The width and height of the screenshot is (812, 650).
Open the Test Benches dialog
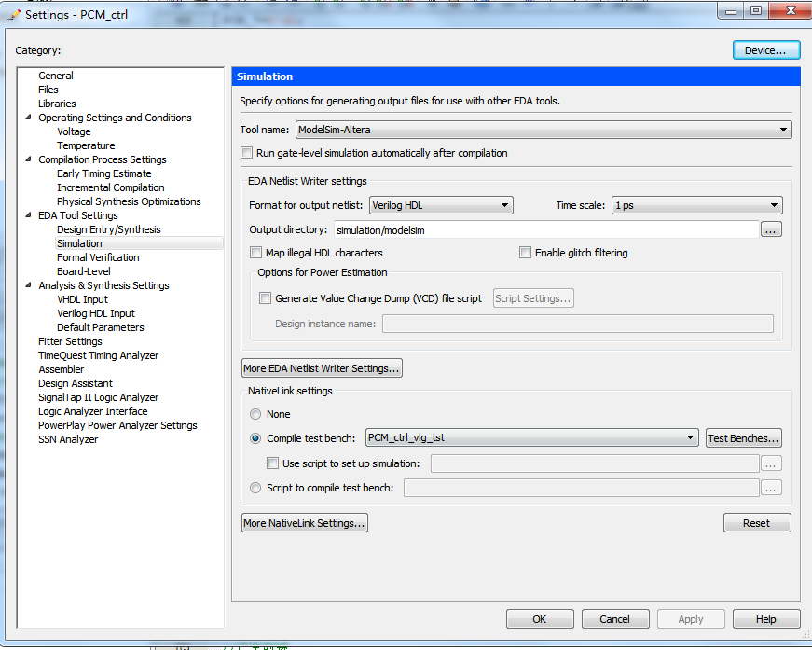(x=744, y=438)
